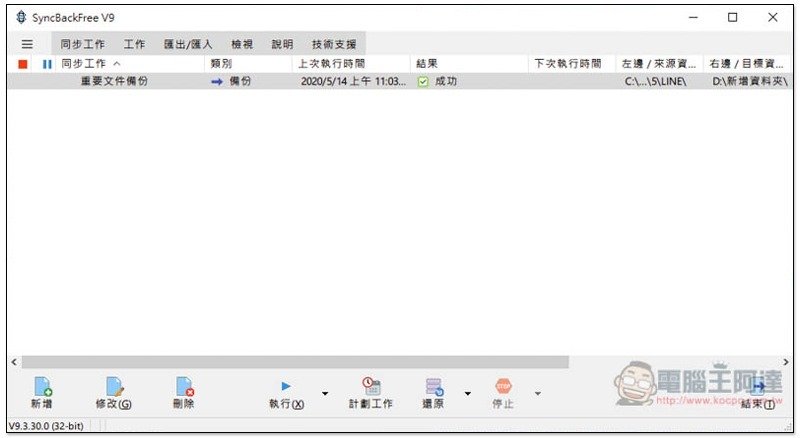Click the 修改(G) modify profile icon
The image size is (800, 438).
114,386
